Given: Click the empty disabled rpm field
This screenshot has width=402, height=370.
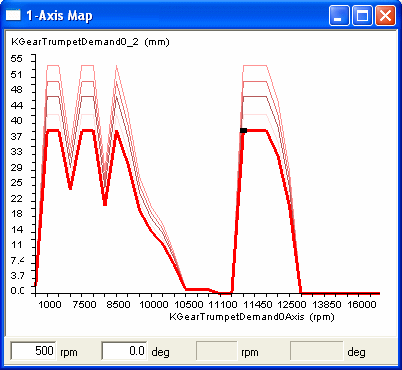Looking at the screenshot, I should point(217,351).
